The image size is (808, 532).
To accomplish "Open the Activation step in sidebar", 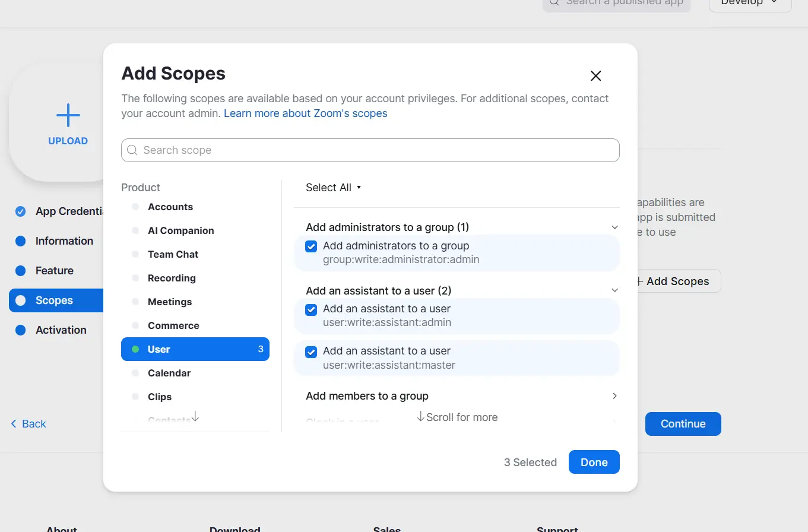I will [61, 330].
